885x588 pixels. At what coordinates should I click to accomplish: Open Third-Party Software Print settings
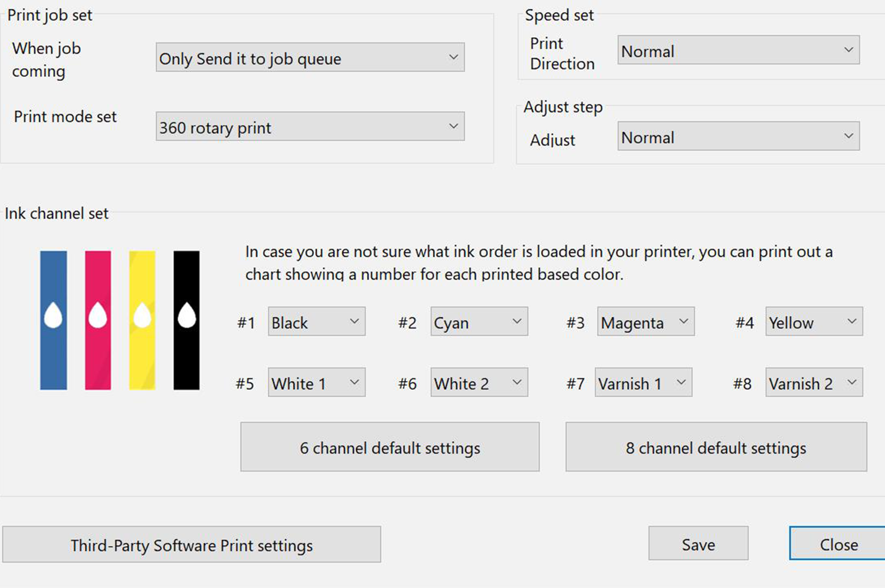191,544
